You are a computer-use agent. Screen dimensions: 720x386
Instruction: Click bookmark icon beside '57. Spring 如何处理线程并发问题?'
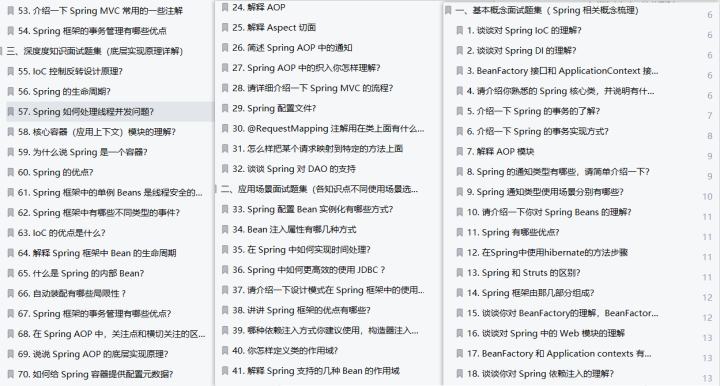[11, 112]
